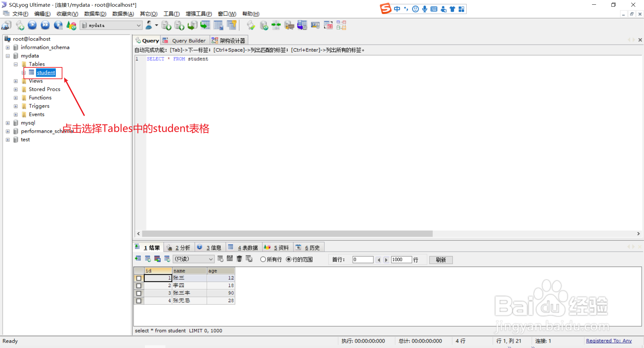This screenshot has height=348, width=644.
Task: Click the Execute All Queries icon
Action: coord(45,25)
